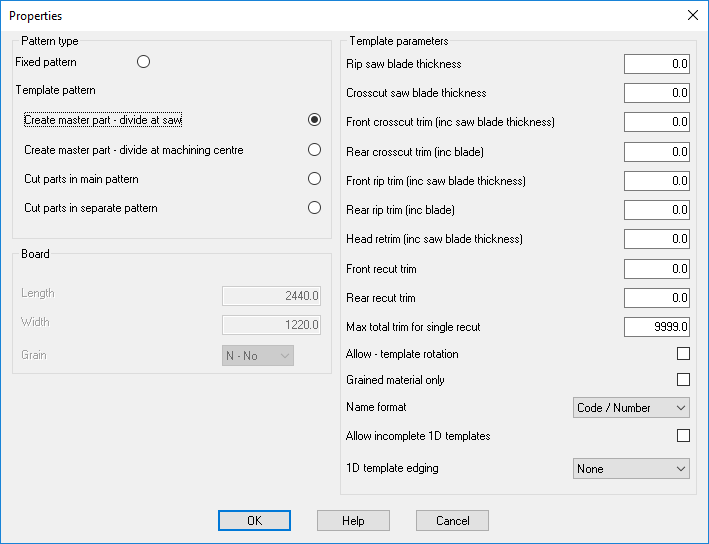Image resolution: width=709 pixels, height=544 pixels.
Task: Click the Max total trim for single recut field
Action: [657, 326]
